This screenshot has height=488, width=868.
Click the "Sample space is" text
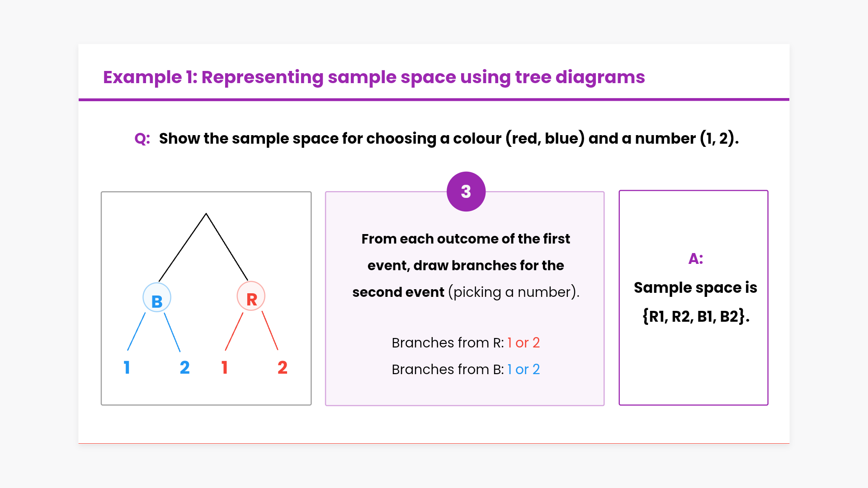(695, 288)
